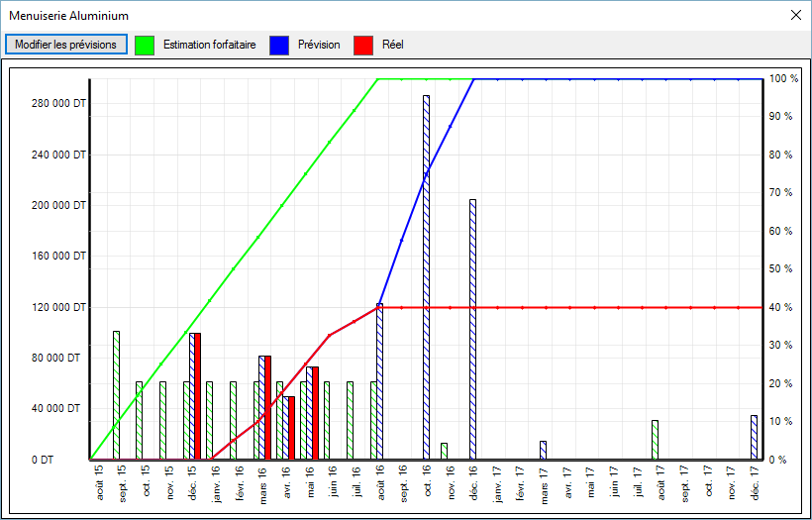Click the small green bar at nov. 16
The width and height of the screenshot is (812, 520).
click(x=444, y=451)
